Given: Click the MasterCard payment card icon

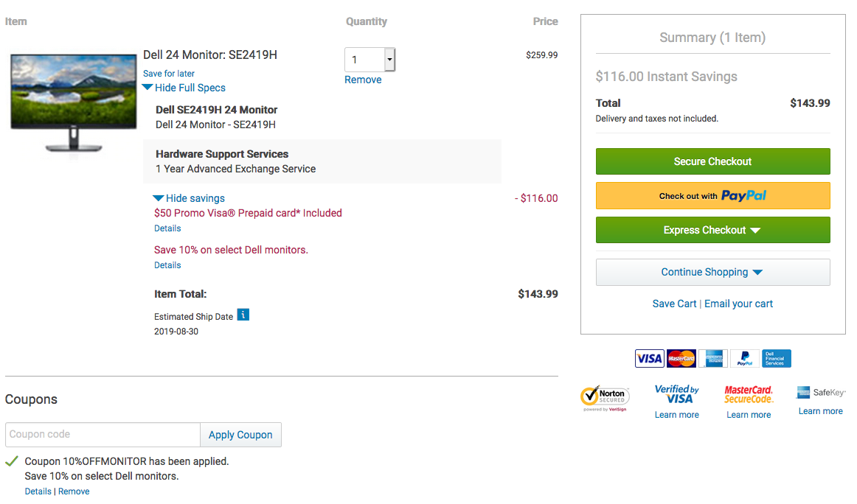Looking at the screenshot, I should click(681, 359).
